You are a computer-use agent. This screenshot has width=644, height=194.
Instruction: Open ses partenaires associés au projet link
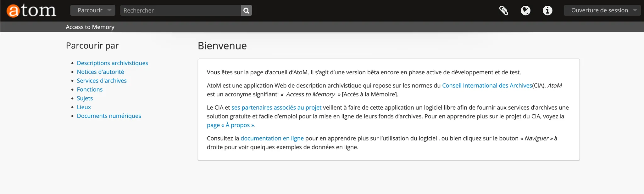(276, 107)
